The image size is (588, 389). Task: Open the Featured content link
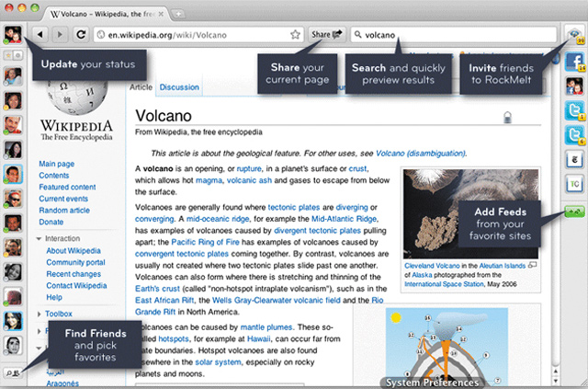click(67, 187)
